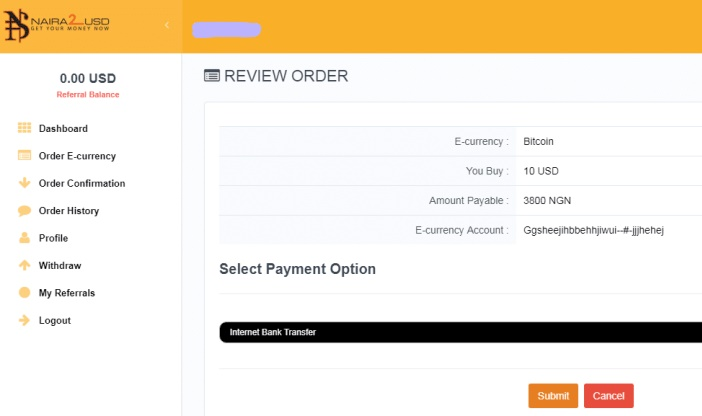Click the Order History chat bubble icon
Image resolution: width=702 pixels, height=416 pixels.
(24, 210)
